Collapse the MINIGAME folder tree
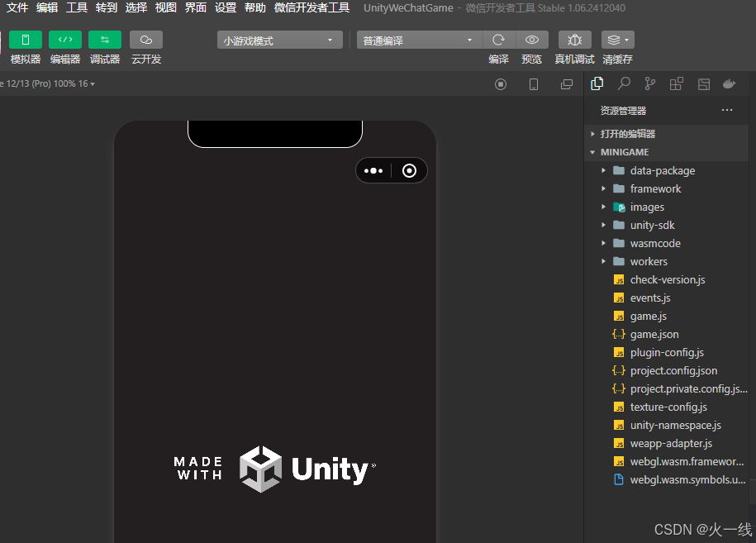 click(x=592, y=152)
